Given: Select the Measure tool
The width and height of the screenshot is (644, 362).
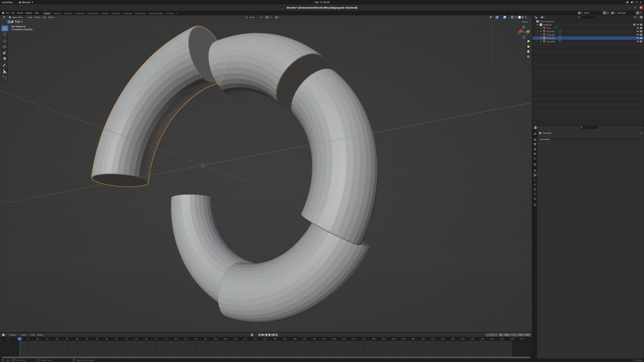Looking at the screenshot, I should [x=5, y=71].
